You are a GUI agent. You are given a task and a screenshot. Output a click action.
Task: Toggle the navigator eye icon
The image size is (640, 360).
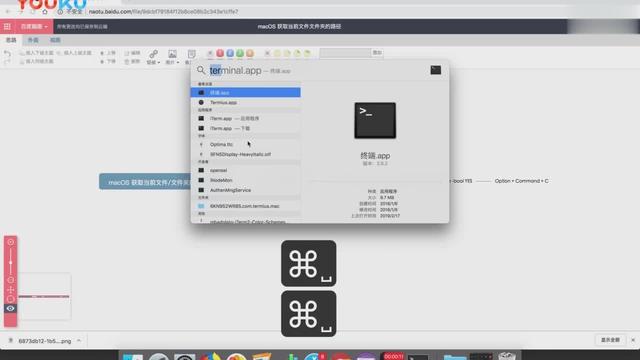click(11, 309)
